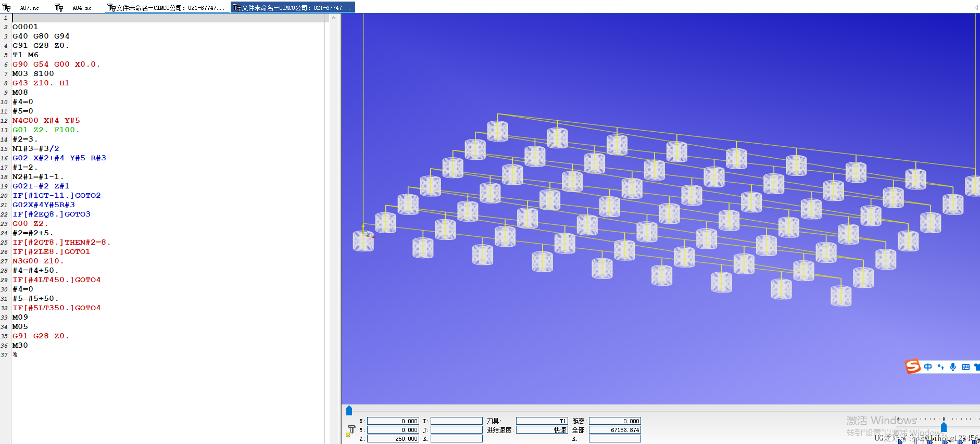Screen dimensions: 980x444
Task: Click the simulation speed slider handle
Action: coord(944,427)
